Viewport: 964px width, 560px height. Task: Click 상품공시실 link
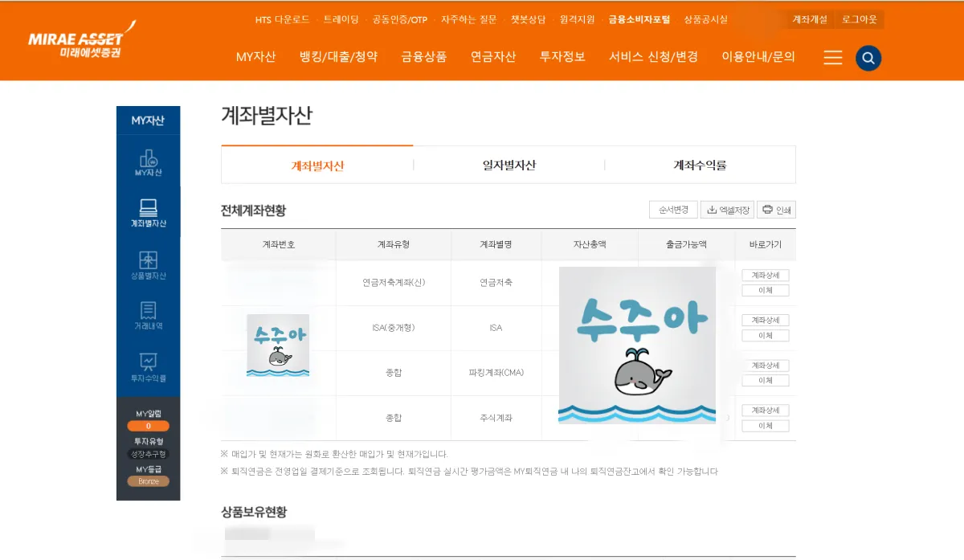706,19
